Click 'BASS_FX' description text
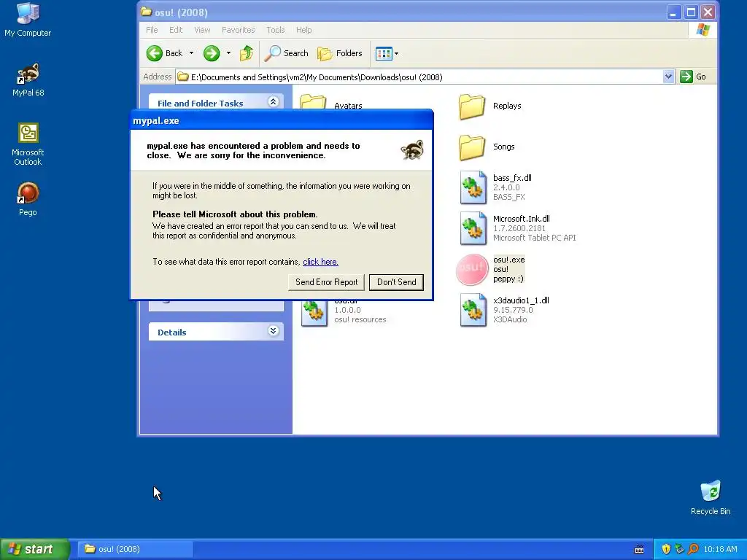Viewport: 747px width, 560px height. pos(508,197)
